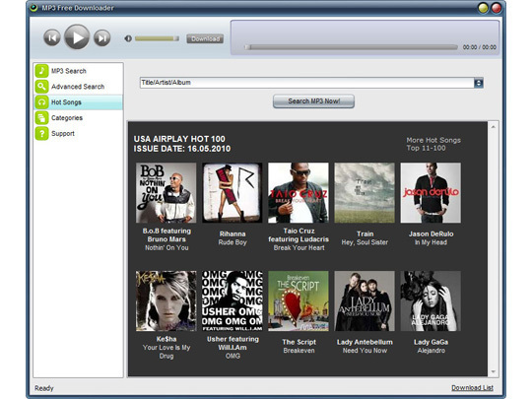Click the Break Your Heart song title
Screen dimensions: 532x399
tap(299, 247)
